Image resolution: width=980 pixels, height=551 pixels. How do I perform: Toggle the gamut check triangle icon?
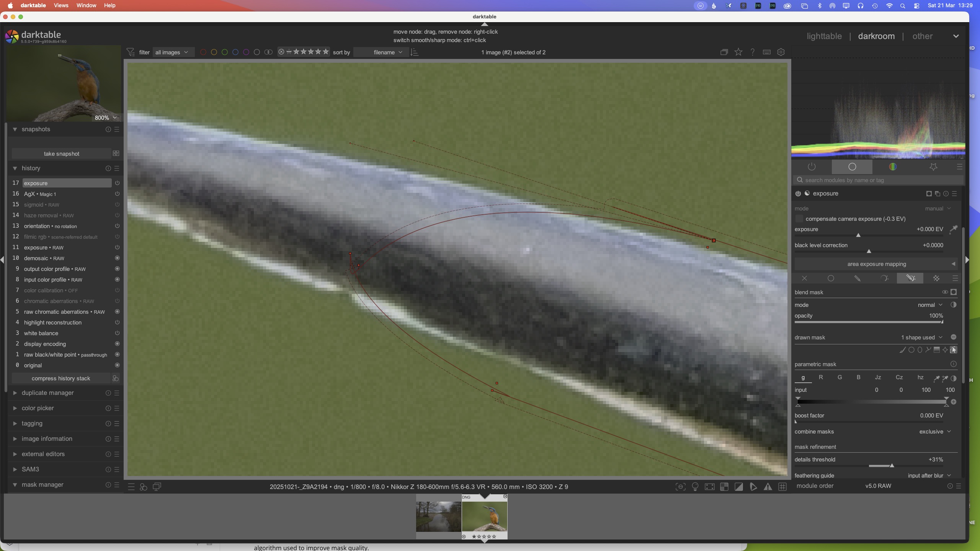click(768, 487)
